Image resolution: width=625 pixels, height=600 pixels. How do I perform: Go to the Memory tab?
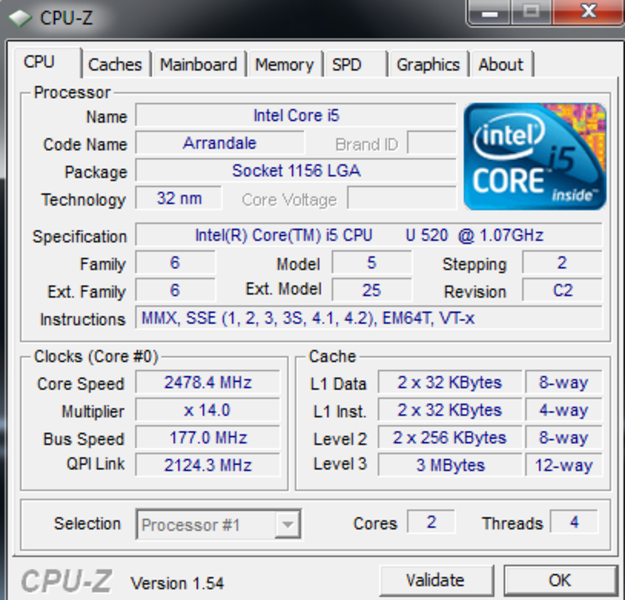click(284, 64)
